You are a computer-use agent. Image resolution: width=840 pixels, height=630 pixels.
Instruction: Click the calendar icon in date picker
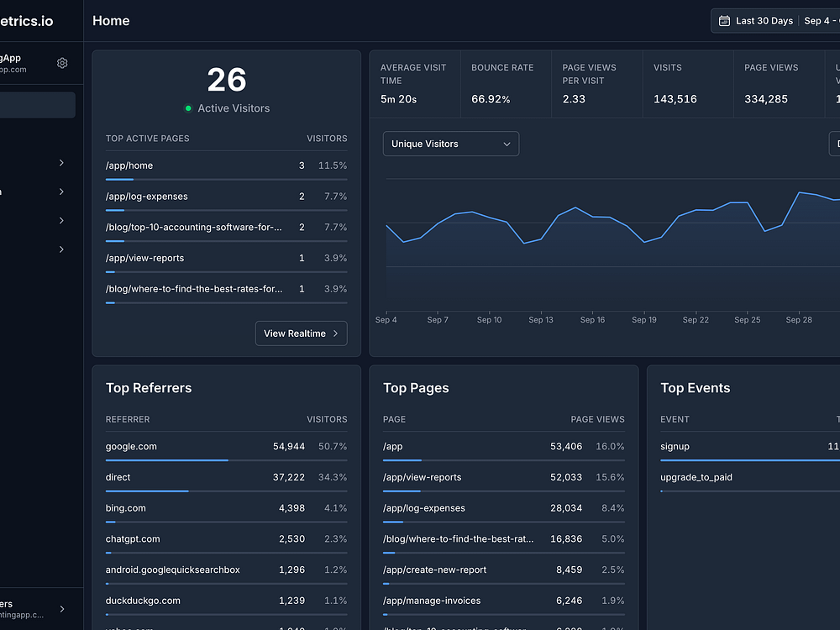click(x=724, y=21)
